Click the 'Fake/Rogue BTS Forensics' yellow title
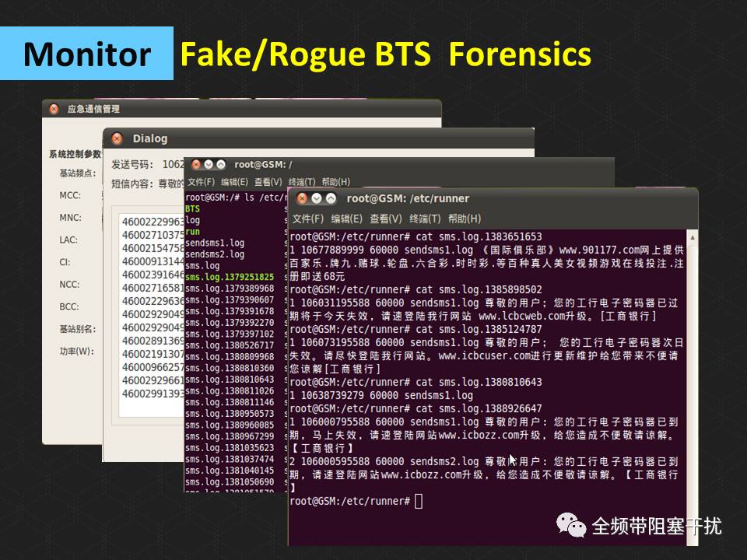This screenshot has height=560, width=747. coord(386,54)
